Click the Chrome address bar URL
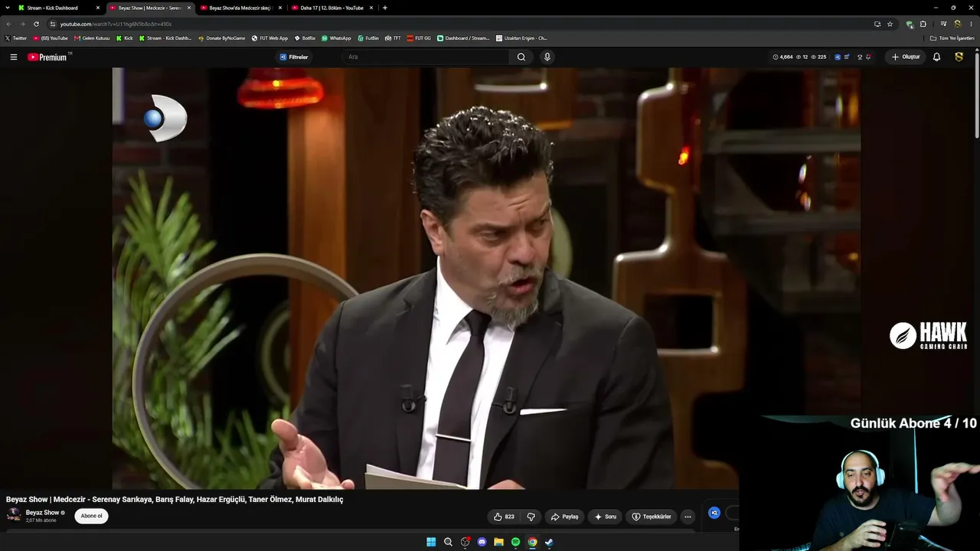This screenshot has width=980, height=551. (x=116, y=24)
